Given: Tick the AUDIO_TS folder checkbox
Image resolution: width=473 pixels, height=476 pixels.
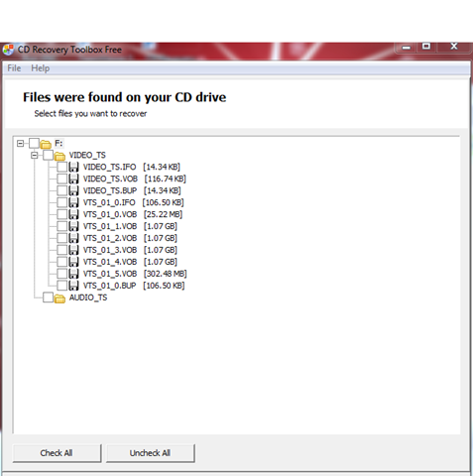Looking at the screenshot, I should [x=49, y=297].
